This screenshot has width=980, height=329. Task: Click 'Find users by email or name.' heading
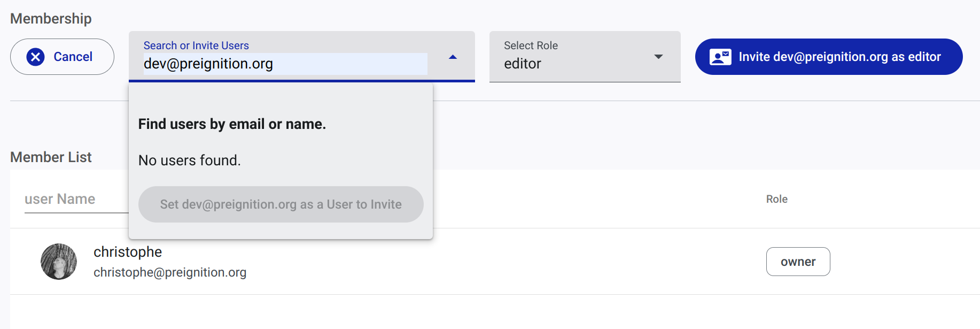[x=232, y=124]
